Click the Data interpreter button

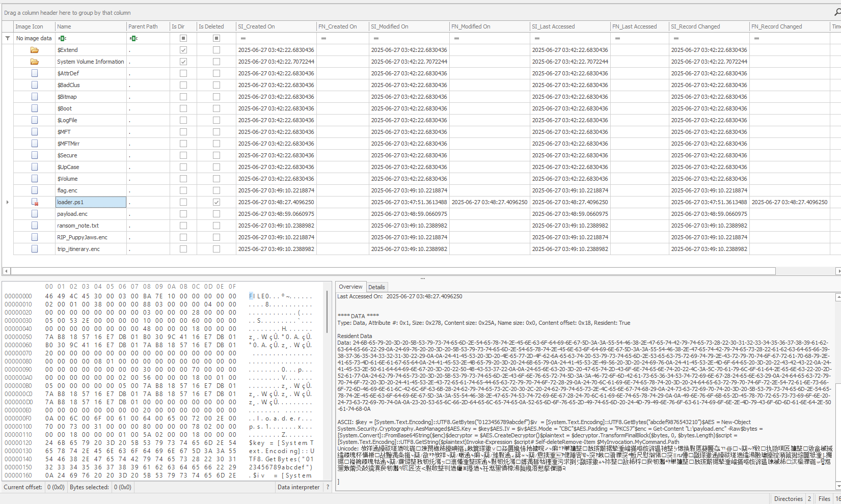click(x=299, y=487)
